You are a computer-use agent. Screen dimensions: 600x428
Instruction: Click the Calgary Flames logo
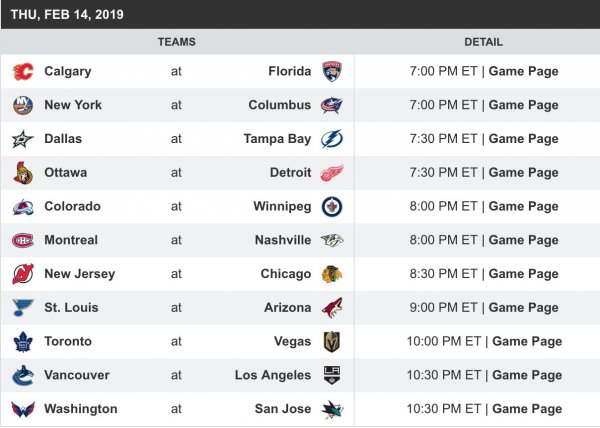point(22,72)
